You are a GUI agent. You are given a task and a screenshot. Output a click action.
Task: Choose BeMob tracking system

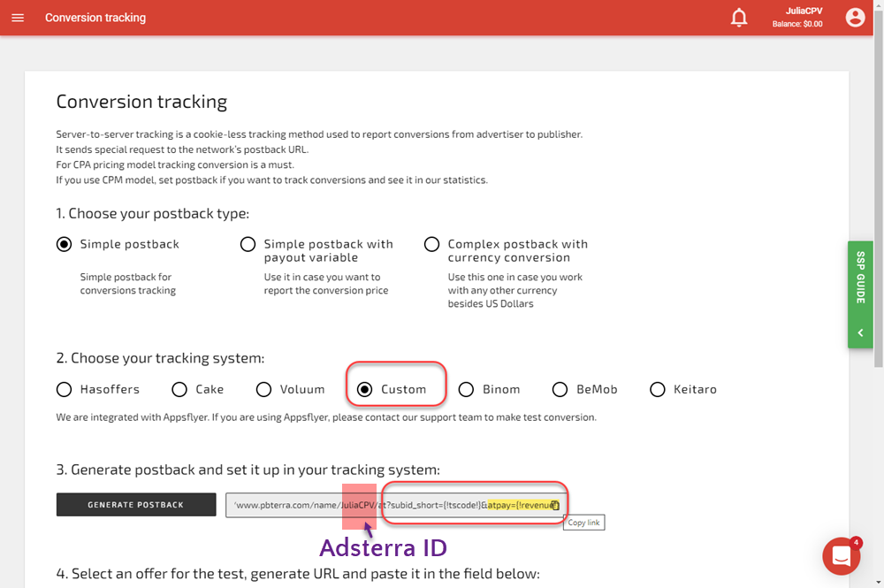560,390
